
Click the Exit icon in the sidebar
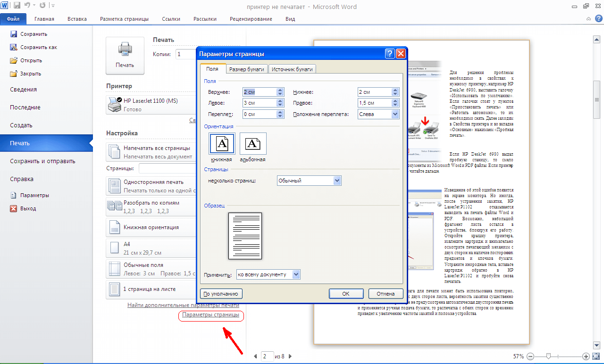pos(14,208)
